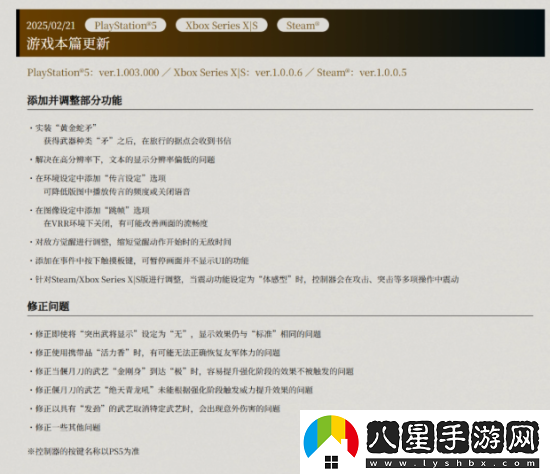Click the bullet '在环境设定中添加 "传言设定" 选项'

[x=97, y=178]
